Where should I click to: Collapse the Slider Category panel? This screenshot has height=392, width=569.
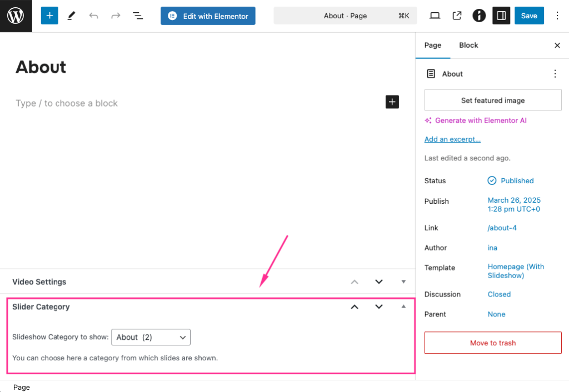pyautogui.click(x=403, y=306)
